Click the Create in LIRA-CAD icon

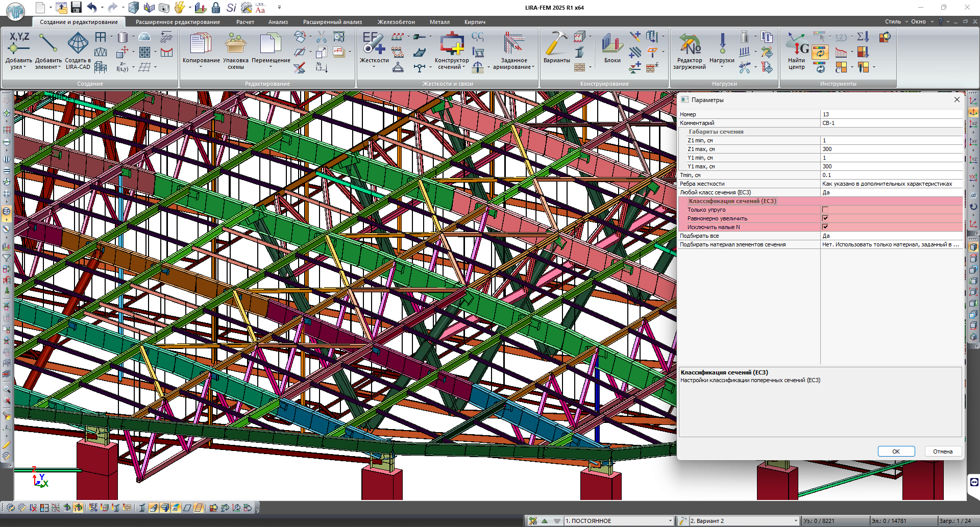pos(78,44)
